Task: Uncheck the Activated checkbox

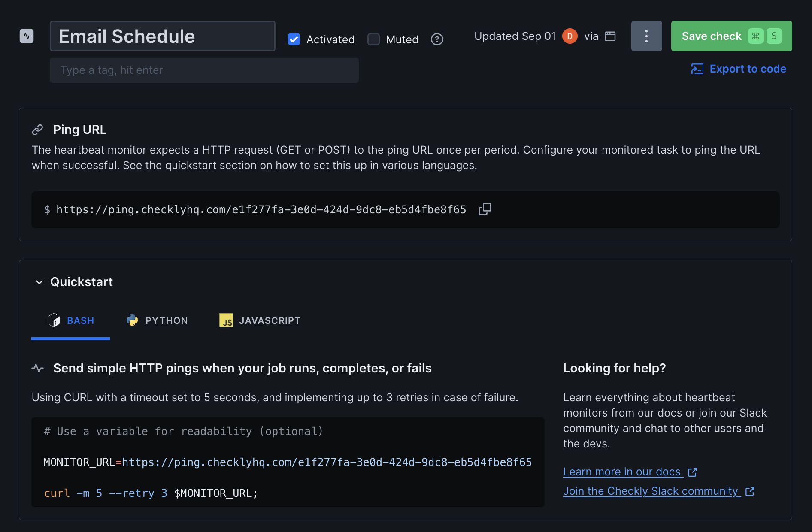Action: pyautogui.click(x=294, y=39)
